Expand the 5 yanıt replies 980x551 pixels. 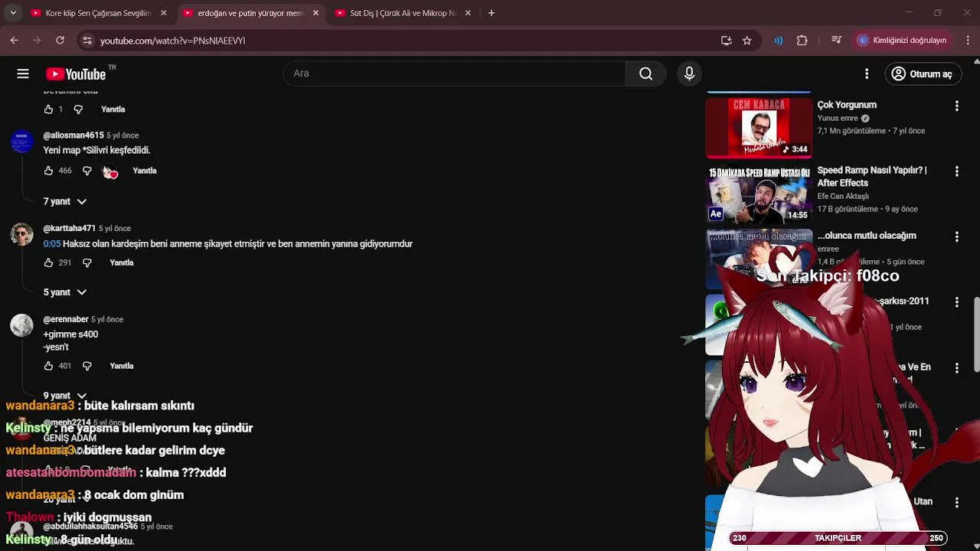click(65, 292)
